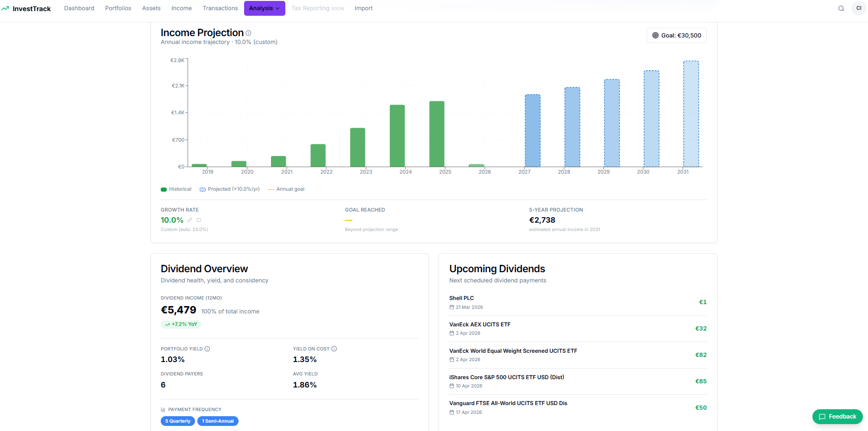Viewport: 868px width, 431px height.
Task: Click the 2025 historical income bar
Action: click(437, 134)
